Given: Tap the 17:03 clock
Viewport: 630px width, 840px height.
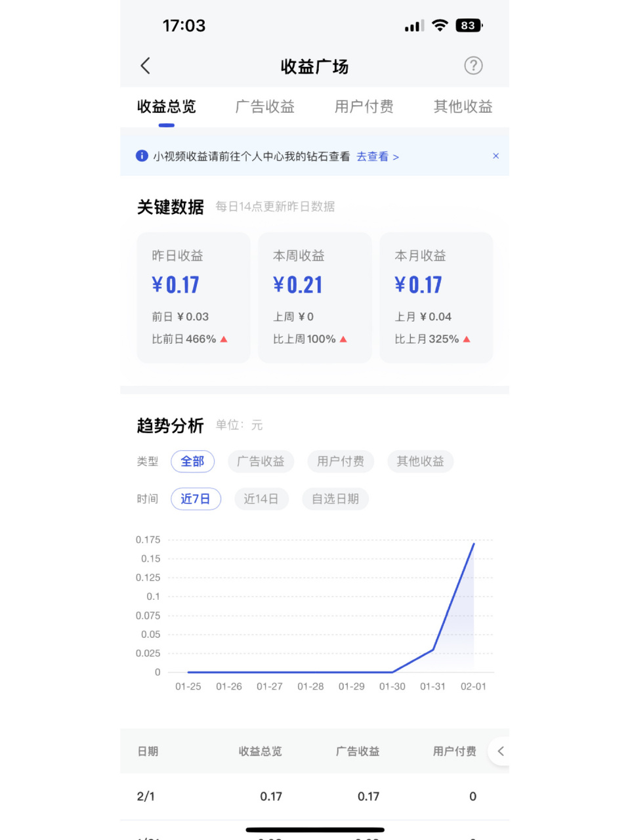Looking at the screenshot, I should coord(184,26).
